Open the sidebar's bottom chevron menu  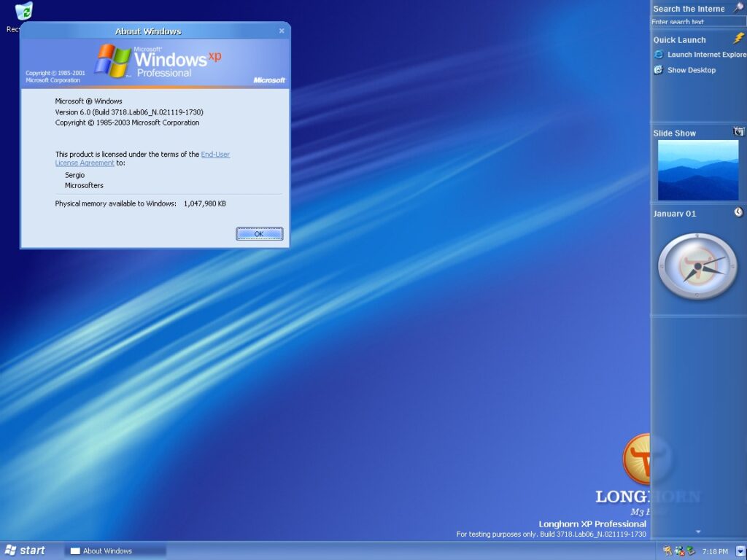pos(698,532)
